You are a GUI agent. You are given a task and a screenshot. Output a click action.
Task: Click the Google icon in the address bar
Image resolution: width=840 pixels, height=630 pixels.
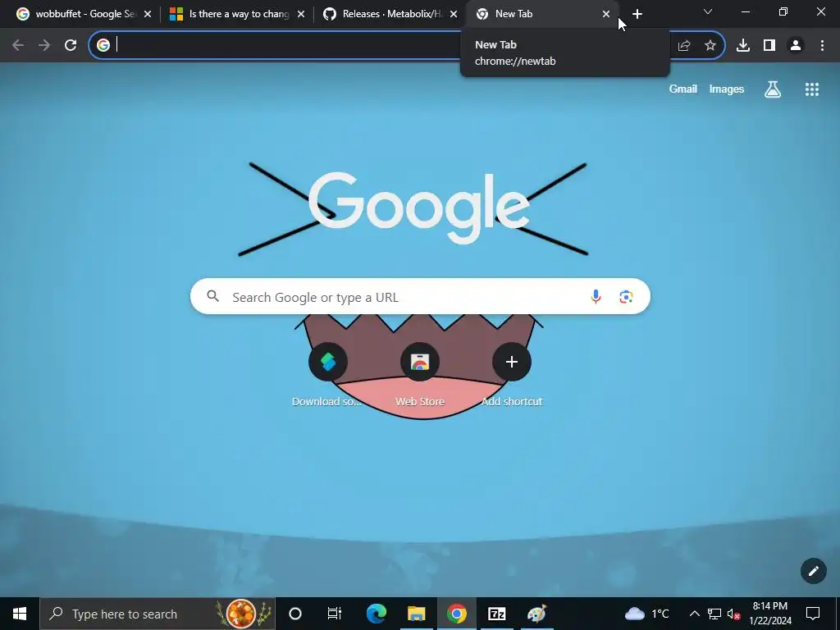coord(103,45)
